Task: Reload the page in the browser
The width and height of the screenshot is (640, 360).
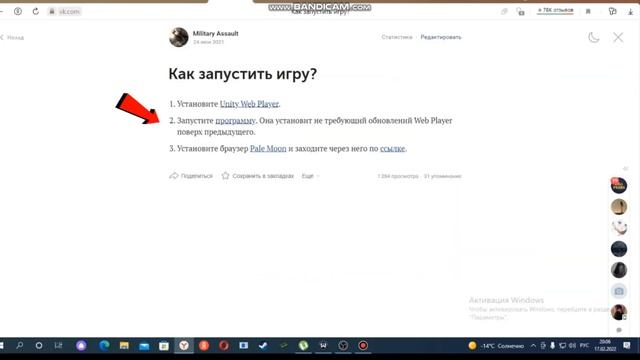Action: click(x=36, y=11)
